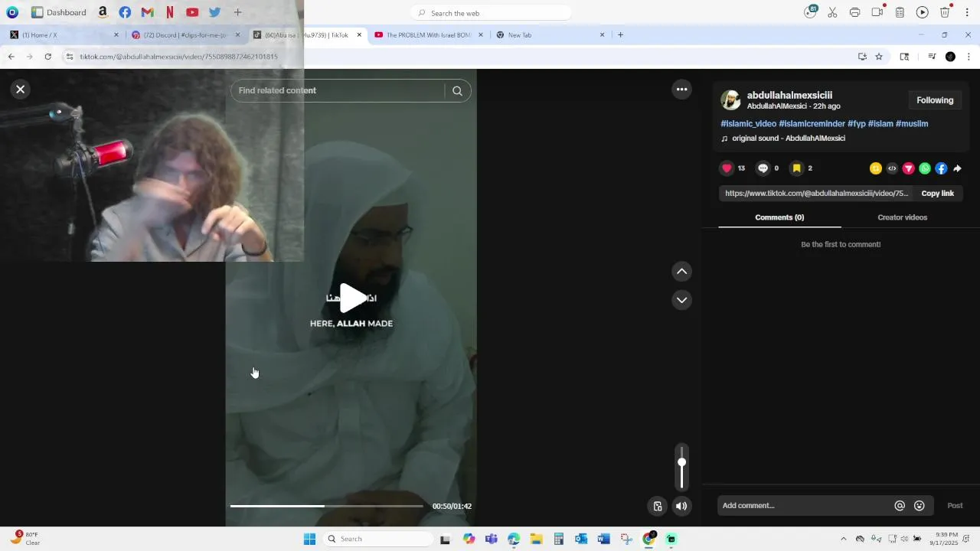
Task: Open Chrome's three-dot menu
Action: 969,57
